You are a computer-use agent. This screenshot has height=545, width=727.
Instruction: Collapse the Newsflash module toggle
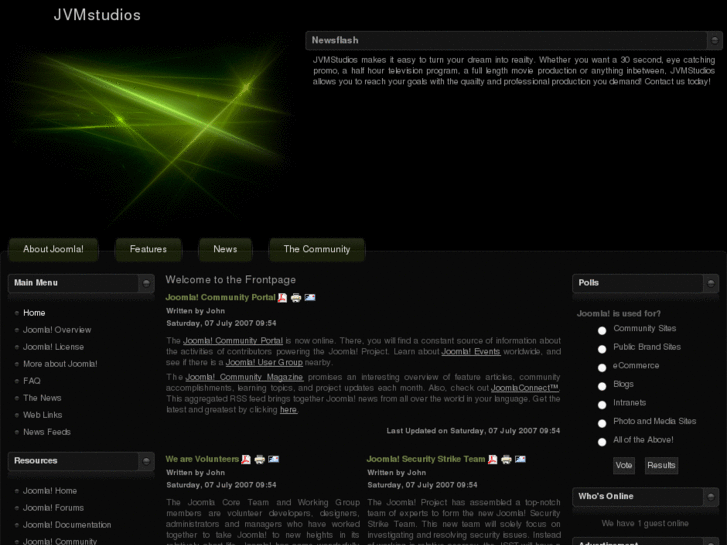714,40
